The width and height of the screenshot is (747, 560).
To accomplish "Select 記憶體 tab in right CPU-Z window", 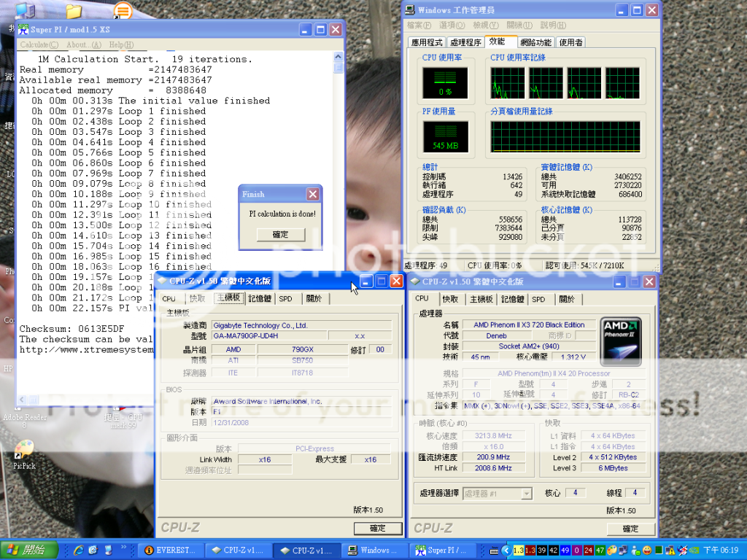I will pos(513,299).
